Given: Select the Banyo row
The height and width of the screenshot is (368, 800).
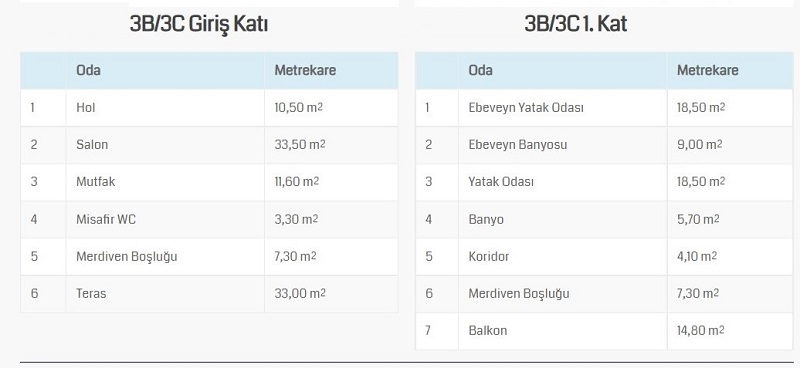Looking at the screenshot, I should pyautogui.click(x=604, y=219).
